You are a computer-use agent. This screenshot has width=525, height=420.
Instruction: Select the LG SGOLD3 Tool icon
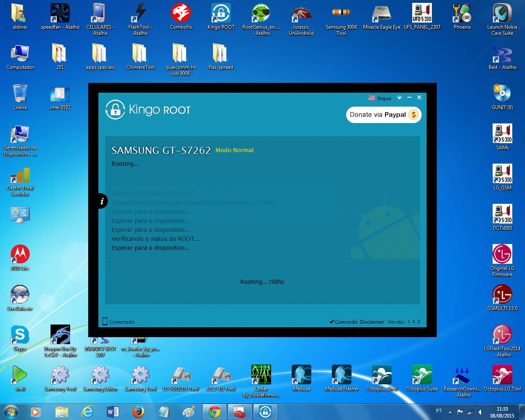coord(181,379)
